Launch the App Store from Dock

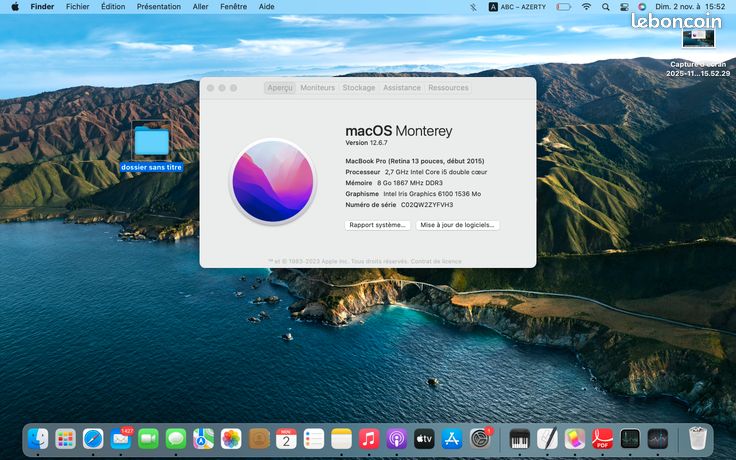click(x=452, y=439)
